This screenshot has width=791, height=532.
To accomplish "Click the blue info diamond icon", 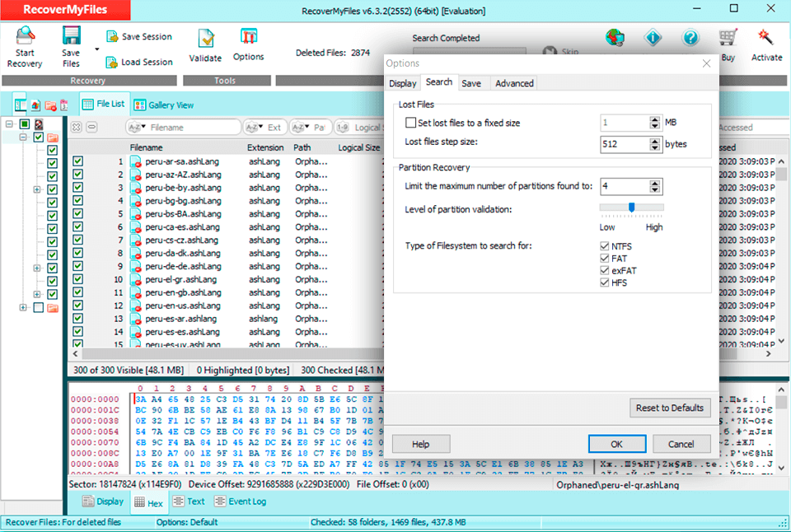I will pos(653,37).
